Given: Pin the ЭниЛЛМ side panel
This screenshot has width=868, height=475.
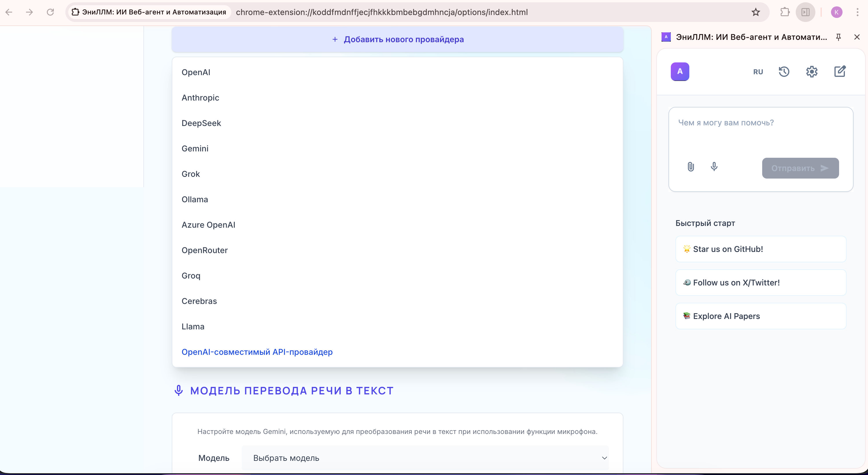Looking at the screenshot, I should tap(839, 37).
